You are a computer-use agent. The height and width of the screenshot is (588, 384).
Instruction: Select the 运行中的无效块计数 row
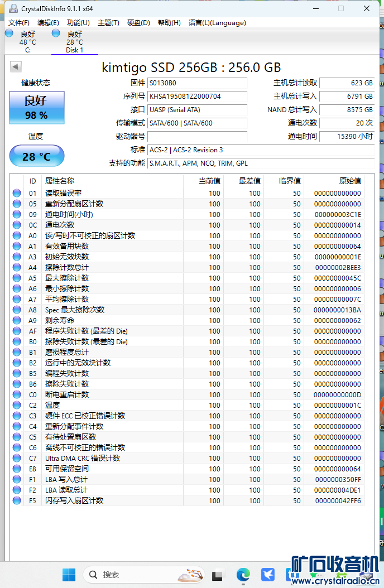click(x=187, y=363)
